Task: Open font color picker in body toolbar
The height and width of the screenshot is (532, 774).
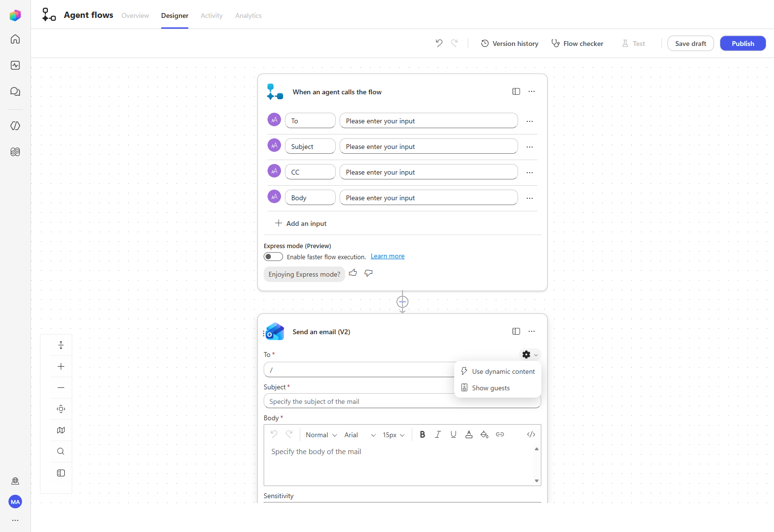Action: 469,434
